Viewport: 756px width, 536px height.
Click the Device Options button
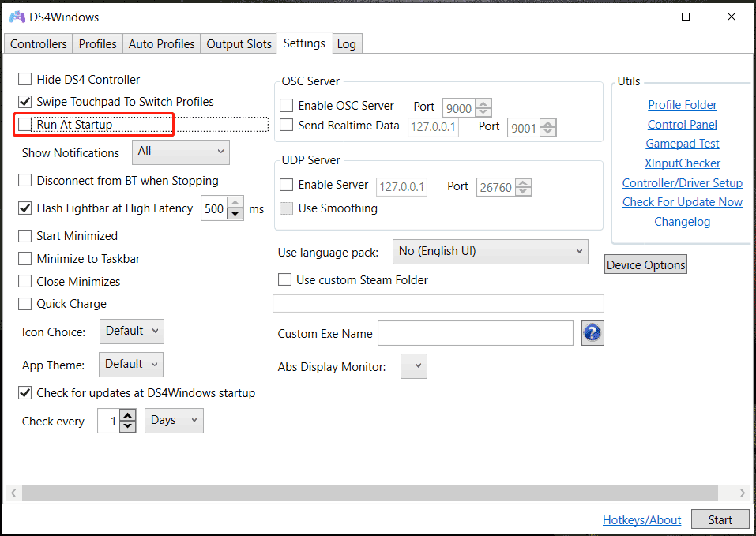point(645,265)
